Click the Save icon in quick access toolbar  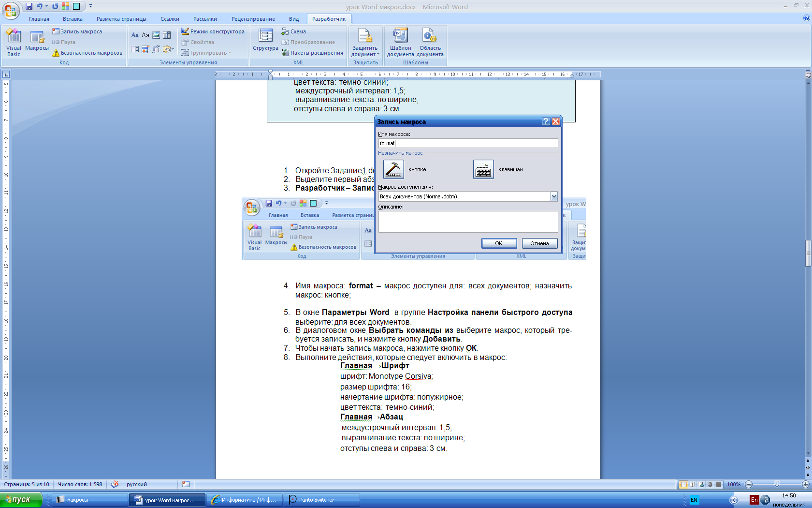coord(29,6)
